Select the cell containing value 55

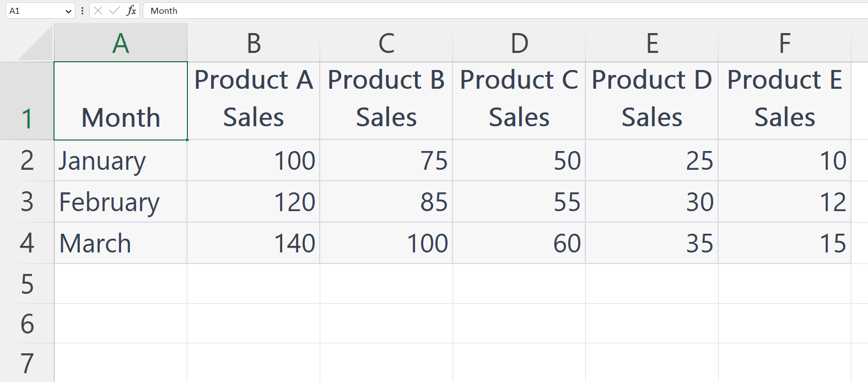[x=519, y=202]
